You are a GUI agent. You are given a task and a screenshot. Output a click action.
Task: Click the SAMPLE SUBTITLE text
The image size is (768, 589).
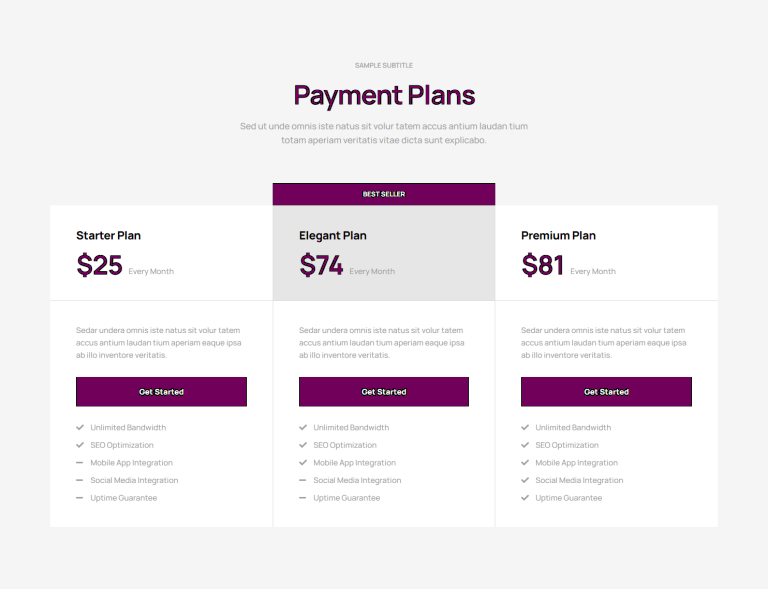coord(384,65)
